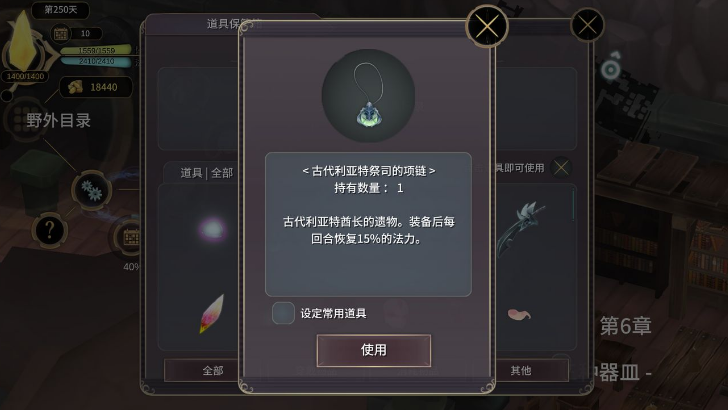
Task: Click the necklace item image
Action: (369, 95)
